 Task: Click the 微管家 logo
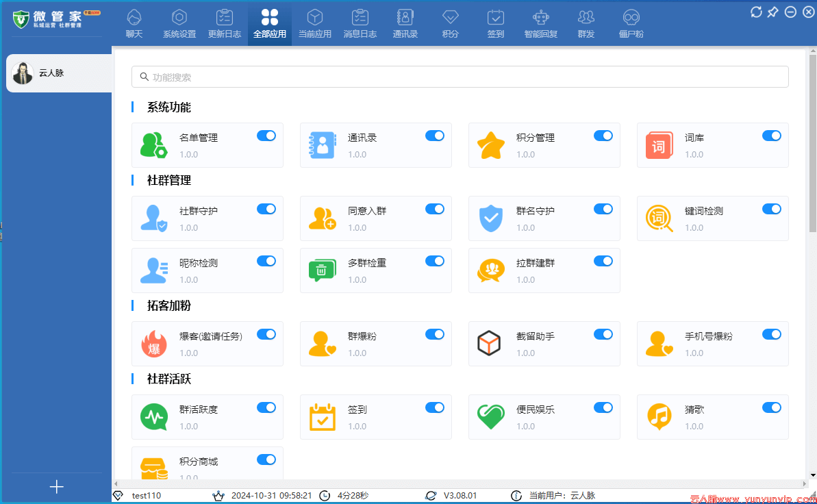[55, 18]
